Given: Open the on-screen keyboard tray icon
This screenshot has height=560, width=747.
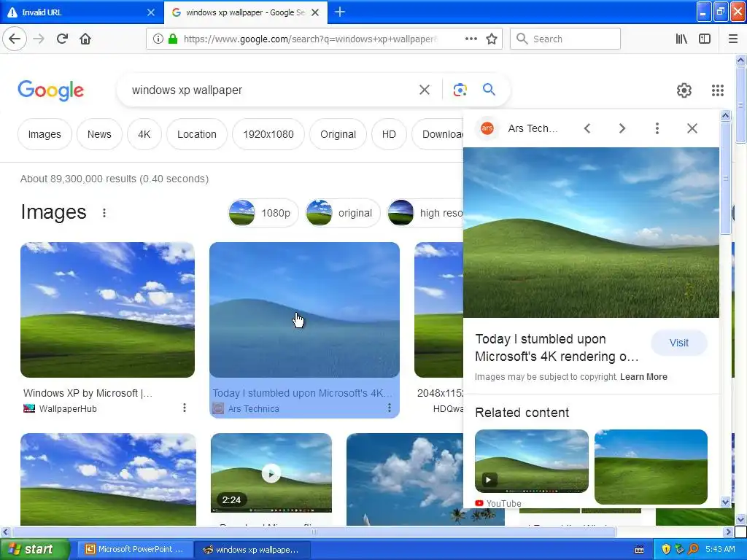Looking at the screenshot, I should click(639, 549).
